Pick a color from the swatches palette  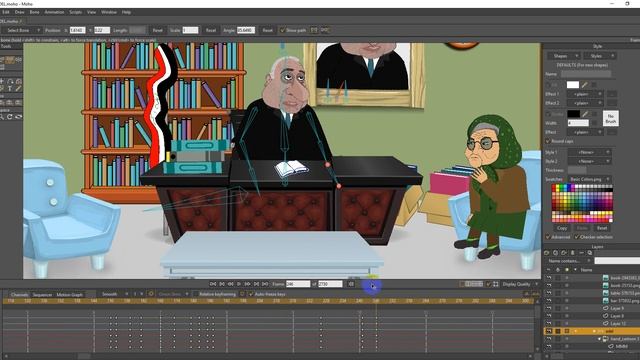pos(582,203)
